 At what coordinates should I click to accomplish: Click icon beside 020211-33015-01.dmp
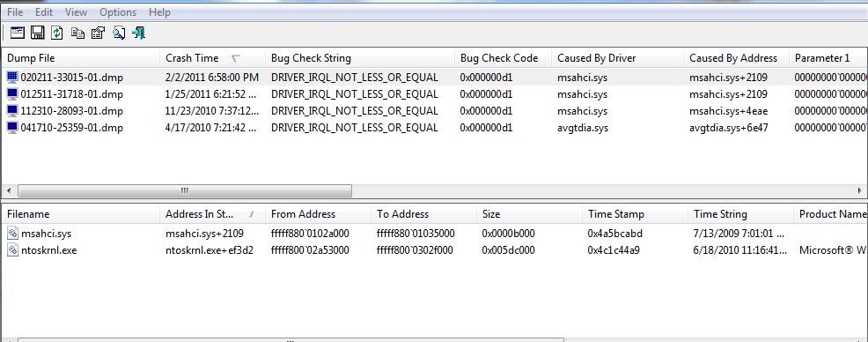point(12,77)
